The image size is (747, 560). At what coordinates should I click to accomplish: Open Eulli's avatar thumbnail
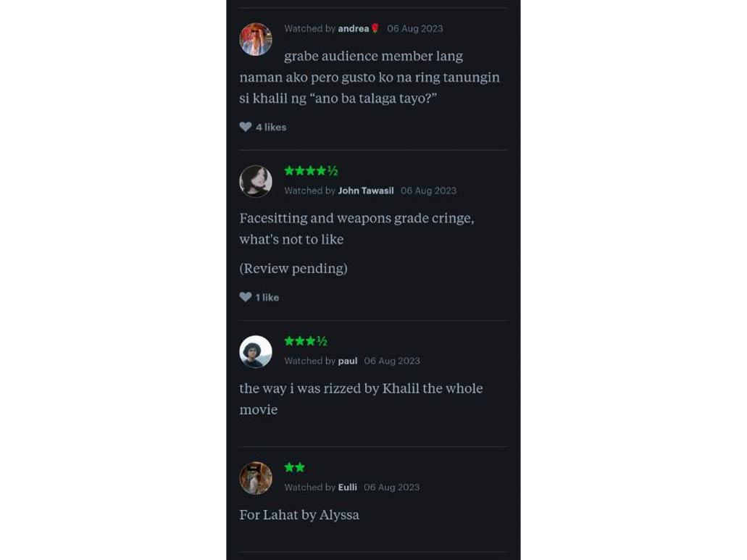tap(256, 478)
